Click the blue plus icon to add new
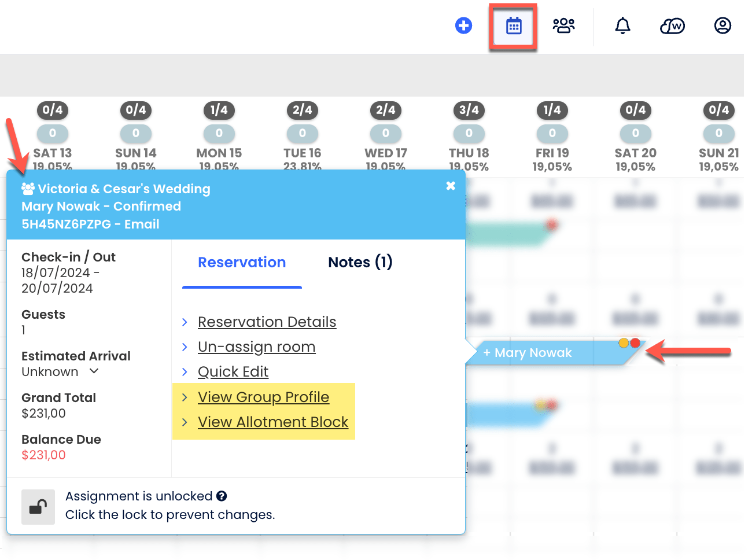This screenshot has height=560, width=752. [463, 25]
